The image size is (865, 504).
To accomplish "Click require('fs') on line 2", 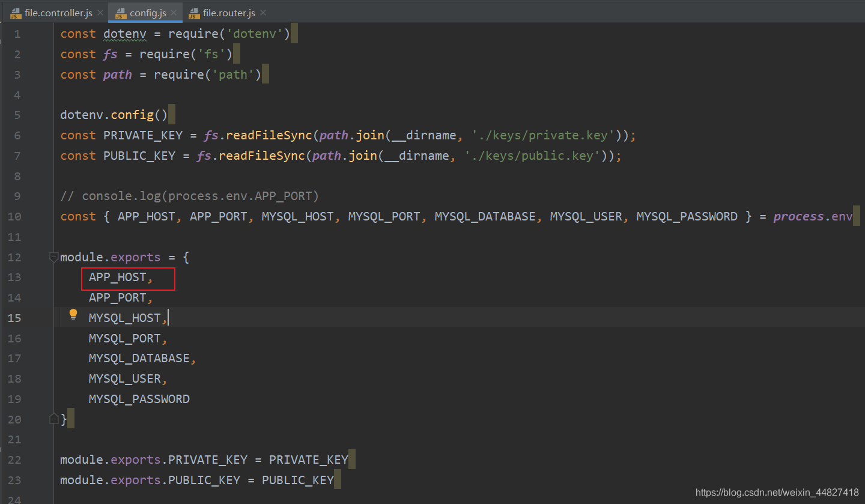I will (x=186, y=55).
